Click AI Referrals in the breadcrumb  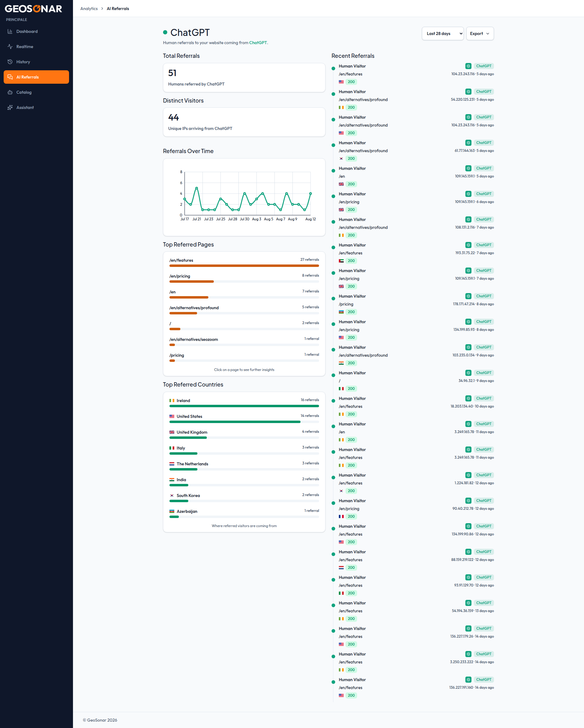coord(118,9)
